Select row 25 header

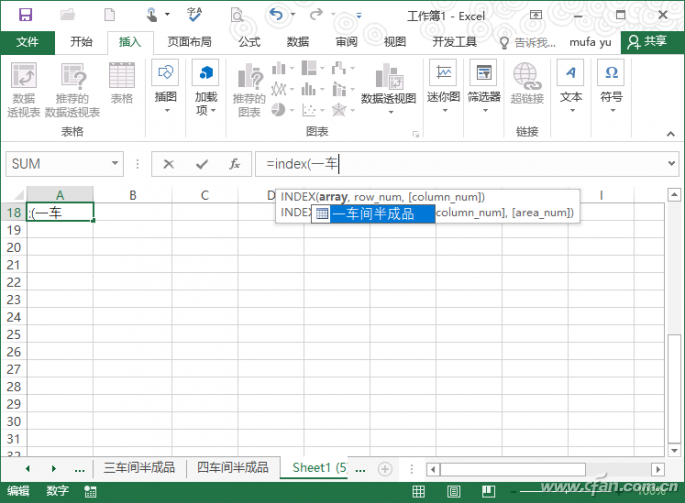[14, 334]
